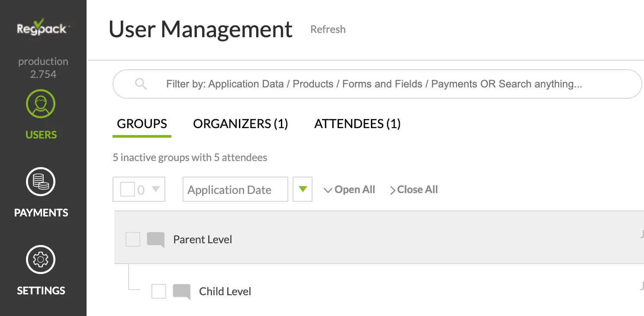Viewport: 644px width, 316px height.
Task: Switch to the Organizers (1) tab
Action: 241,124
